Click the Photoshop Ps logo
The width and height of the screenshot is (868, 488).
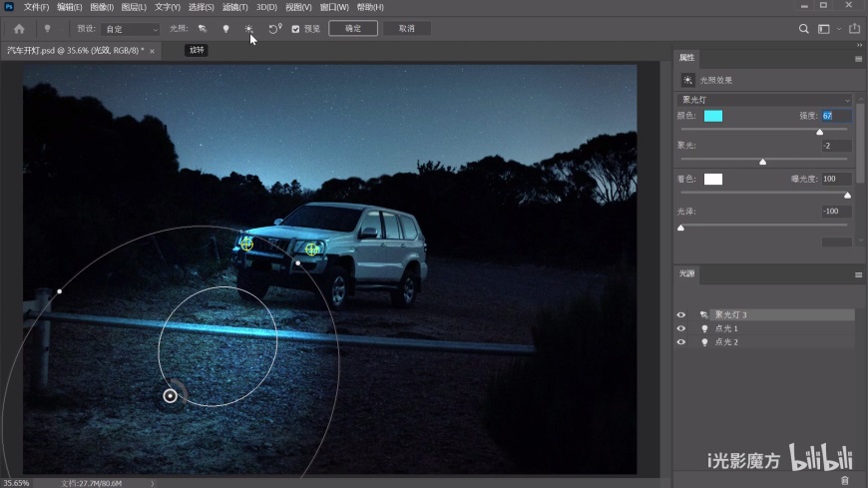[9, 7]
